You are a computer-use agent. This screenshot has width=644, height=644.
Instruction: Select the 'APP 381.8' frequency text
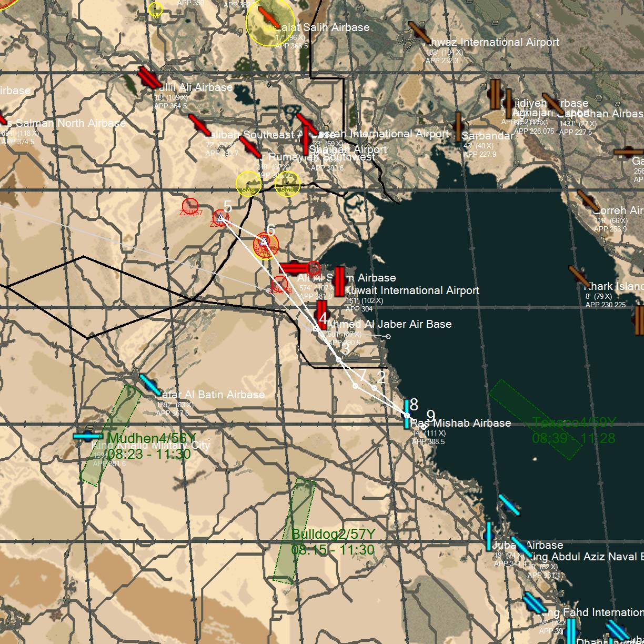coord(316,296)
